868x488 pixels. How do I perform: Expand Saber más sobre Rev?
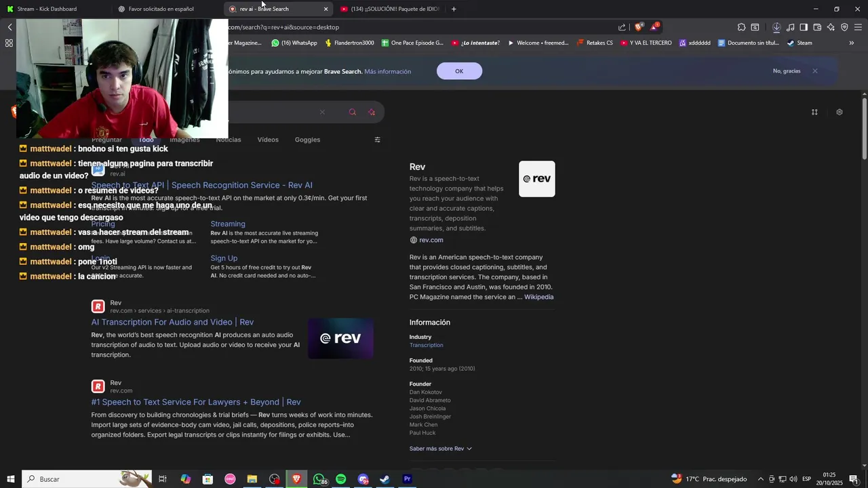click(441, 449)
